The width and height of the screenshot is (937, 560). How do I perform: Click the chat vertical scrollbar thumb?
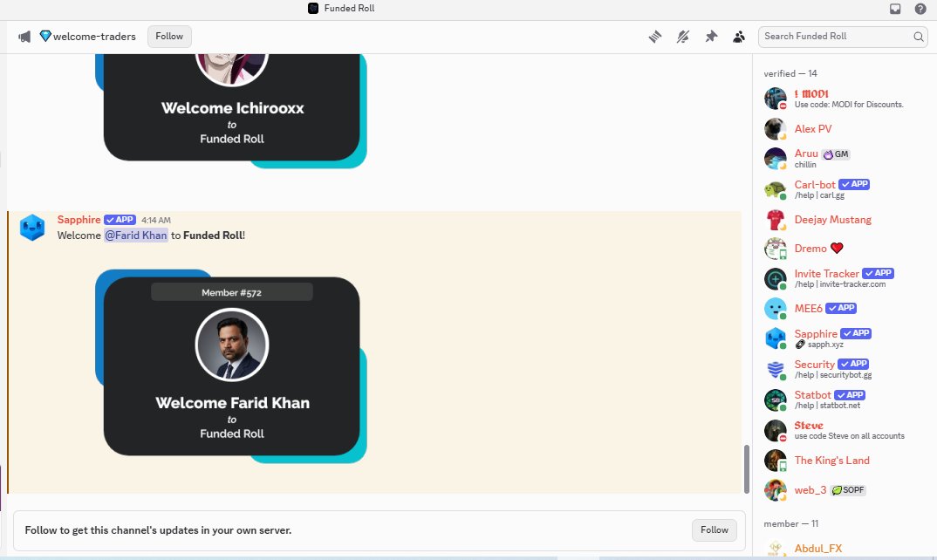click(747, 469)
